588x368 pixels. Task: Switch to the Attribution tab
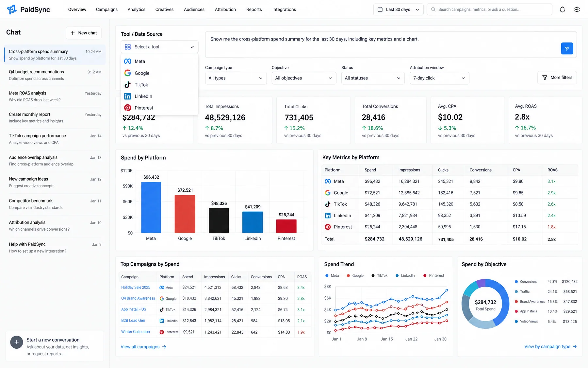click(x=225, y=9)
